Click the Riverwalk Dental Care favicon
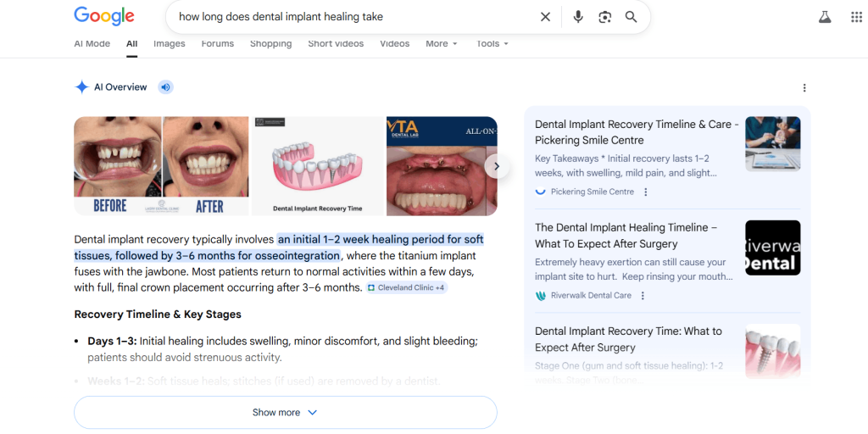 point(541,296)
